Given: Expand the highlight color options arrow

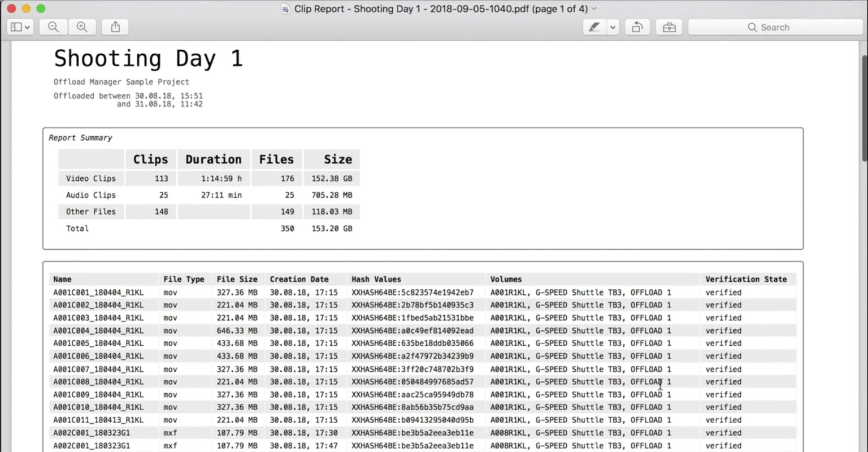Looking at the screenshot, I should (x=613, y=27).
